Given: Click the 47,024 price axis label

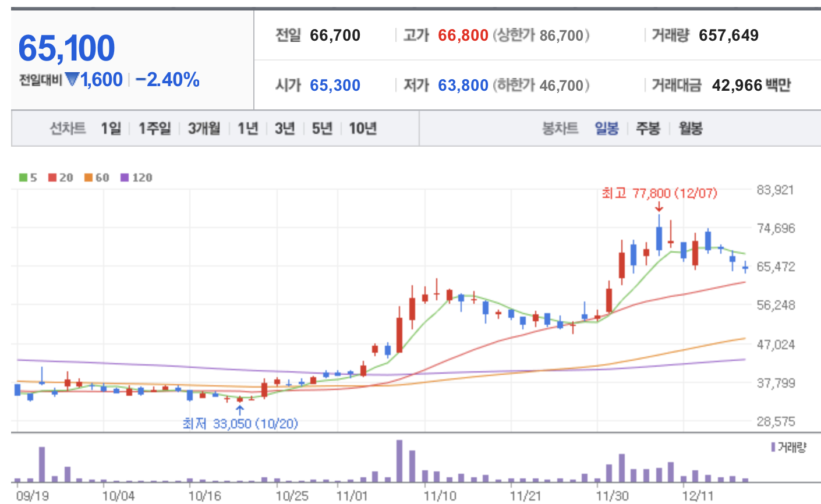Looking at the screenshot, I should (x=776, y=344).
